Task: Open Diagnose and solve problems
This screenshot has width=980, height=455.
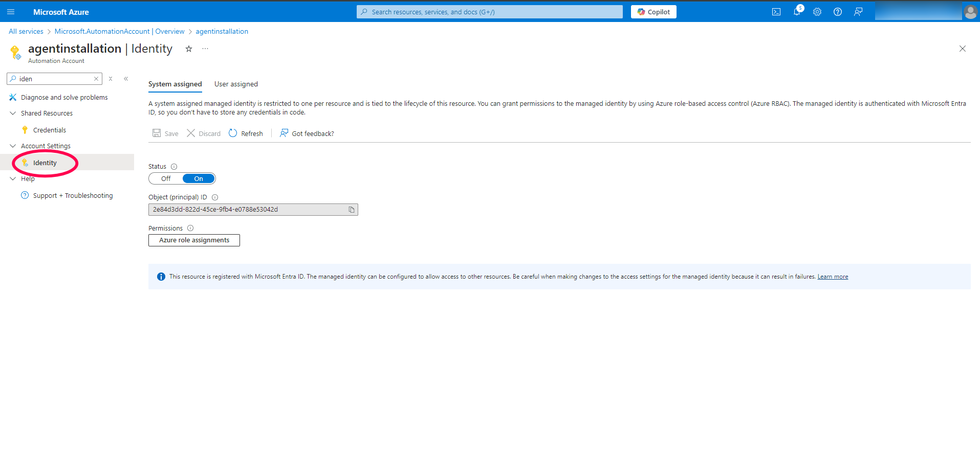Action: (64, 98)
